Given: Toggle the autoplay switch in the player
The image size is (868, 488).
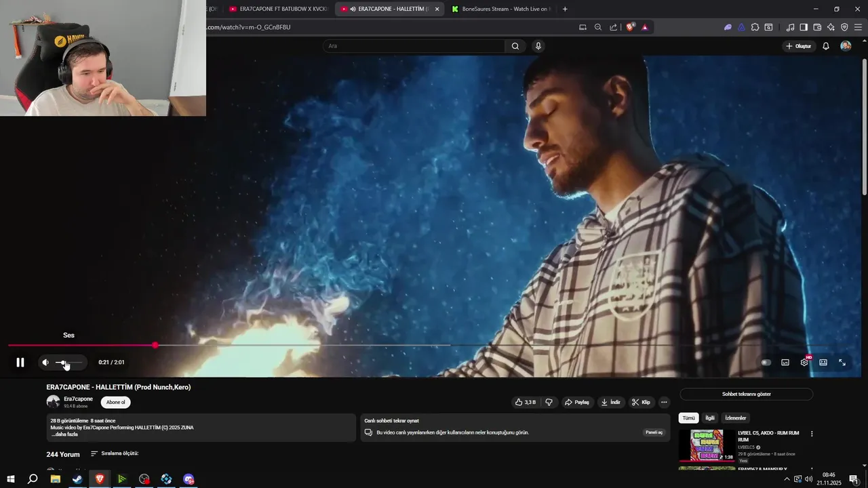Looking at the screenshot, I should 766,363.
